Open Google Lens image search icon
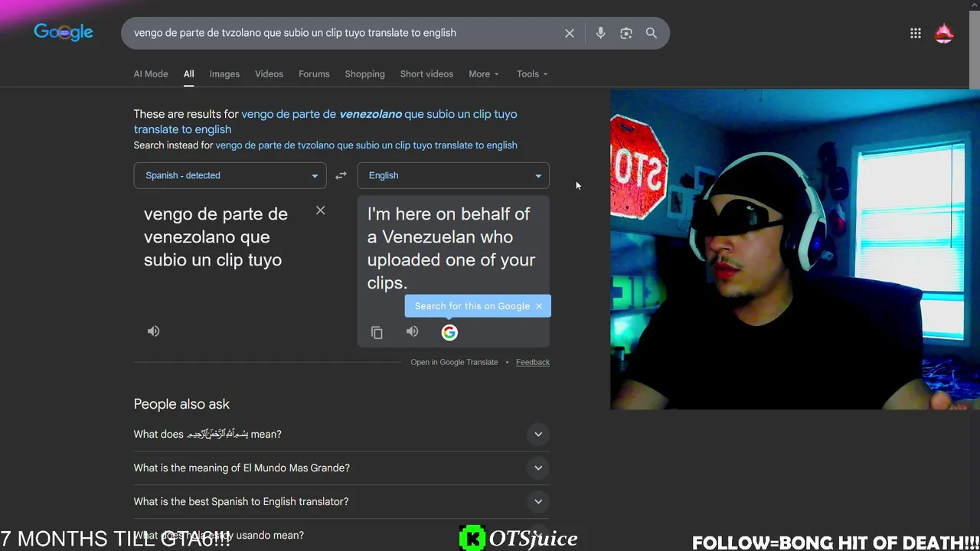Viewport: 980px width, 551px height. coord(626,33)
